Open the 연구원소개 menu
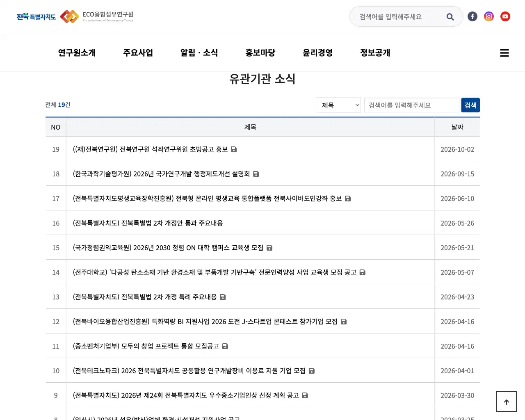The image size is (525, 420). [77, 52]
